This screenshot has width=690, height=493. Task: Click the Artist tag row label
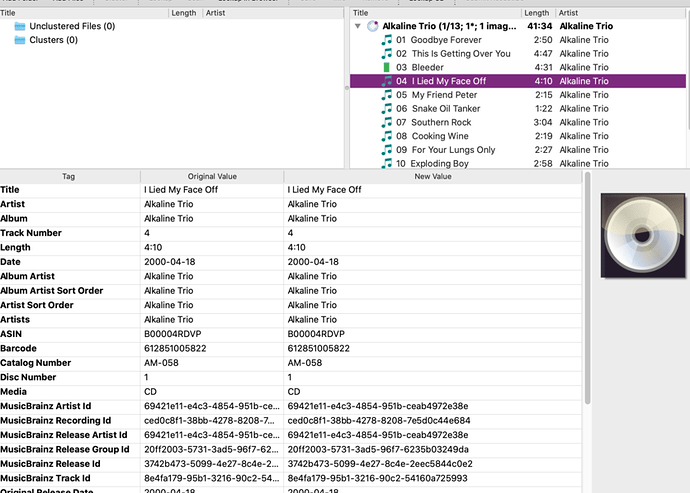pyautogui.click(x=12, y=204)
